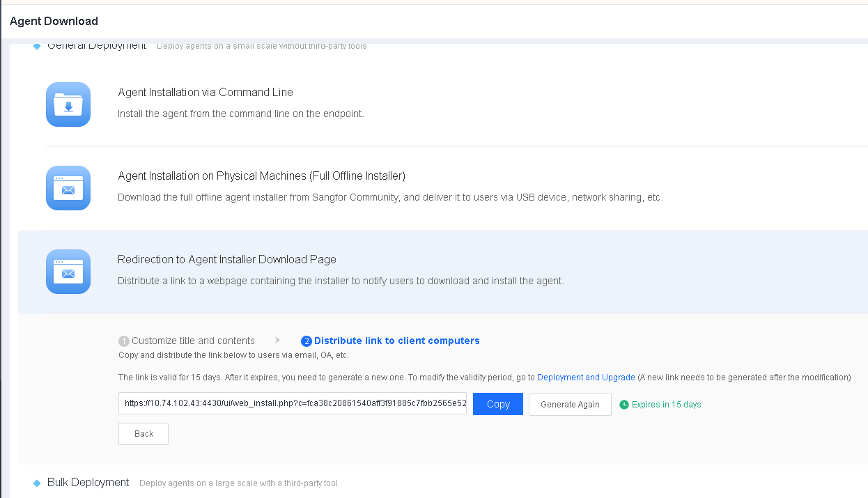Expand Agent Installation on Physical Machines option
The height and width of the screenshot is (498, 868).
click(x=261, y=176)
